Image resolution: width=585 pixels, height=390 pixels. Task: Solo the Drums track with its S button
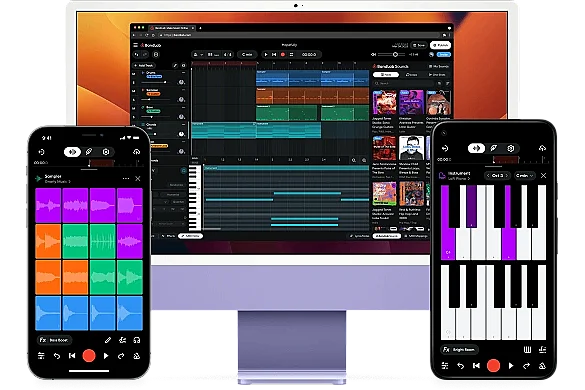pyautogui.click(x=134, y=82)
